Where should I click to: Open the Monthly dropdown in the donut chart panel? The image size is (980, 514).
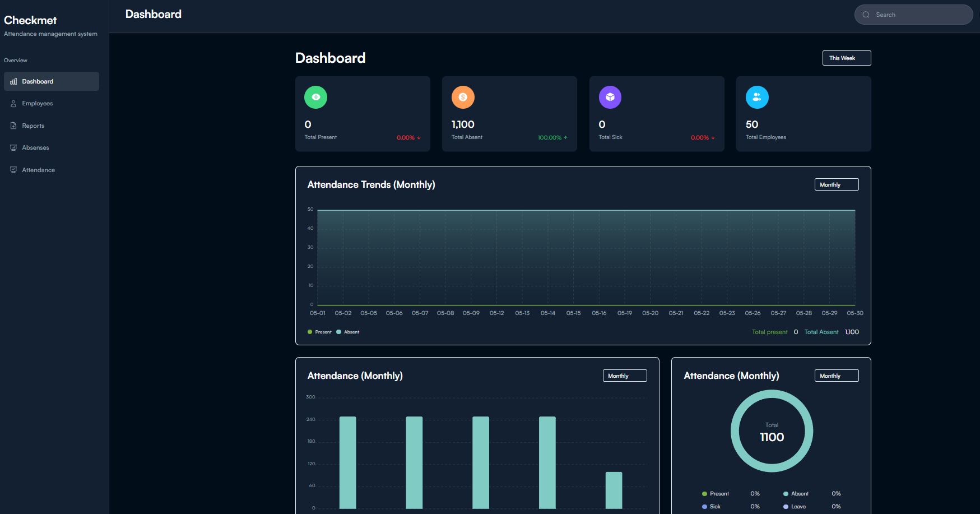(836, 376)
